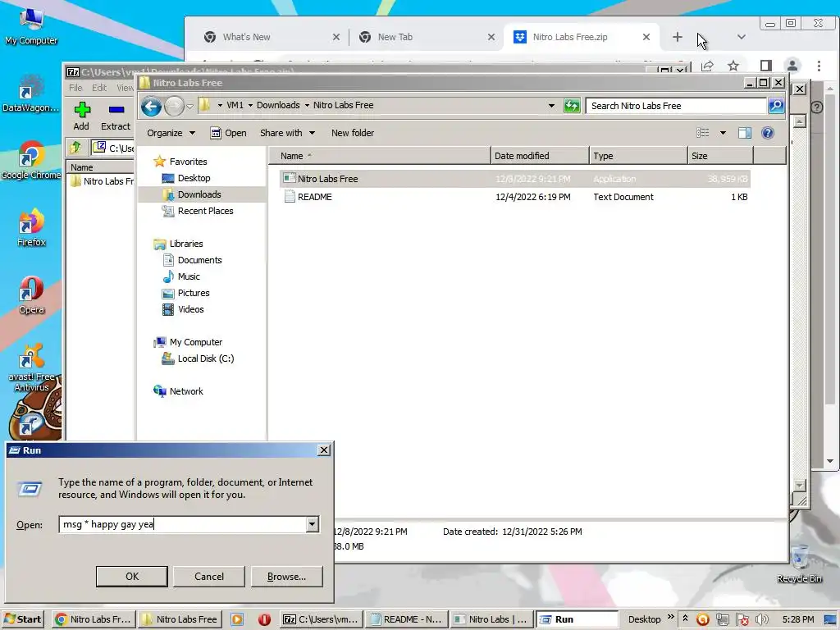Image resolution: width=840 pixels, height=630 pixels.
Task: Click Cancel in Run dialog
Action: coord(209,577)
